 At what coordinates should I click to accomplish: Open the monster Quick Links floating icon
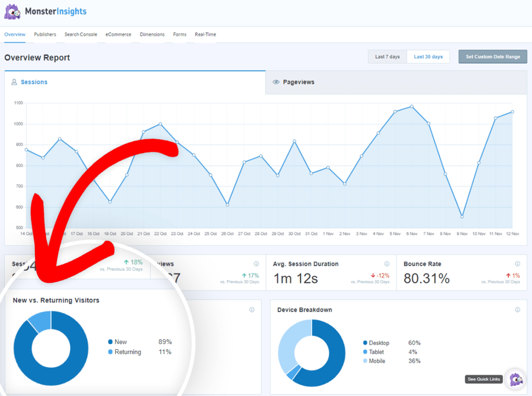pos(515,379)
